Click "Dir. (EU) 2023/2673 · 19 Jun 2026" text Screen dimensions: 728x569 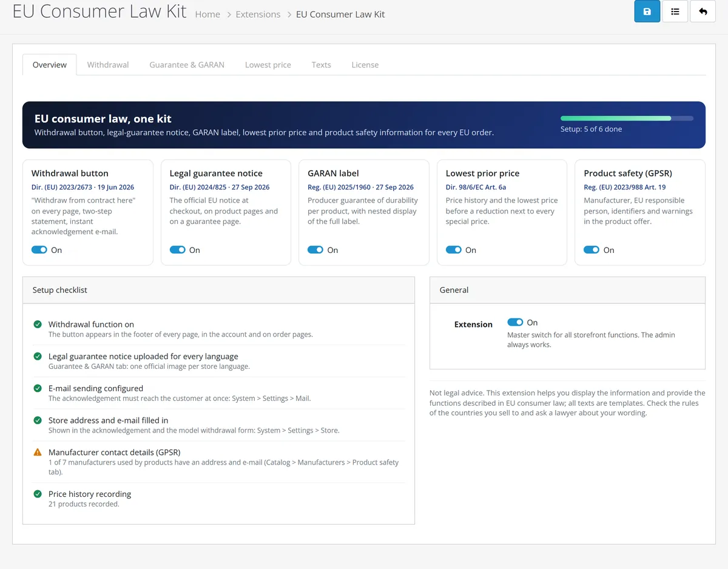[83, 187]
